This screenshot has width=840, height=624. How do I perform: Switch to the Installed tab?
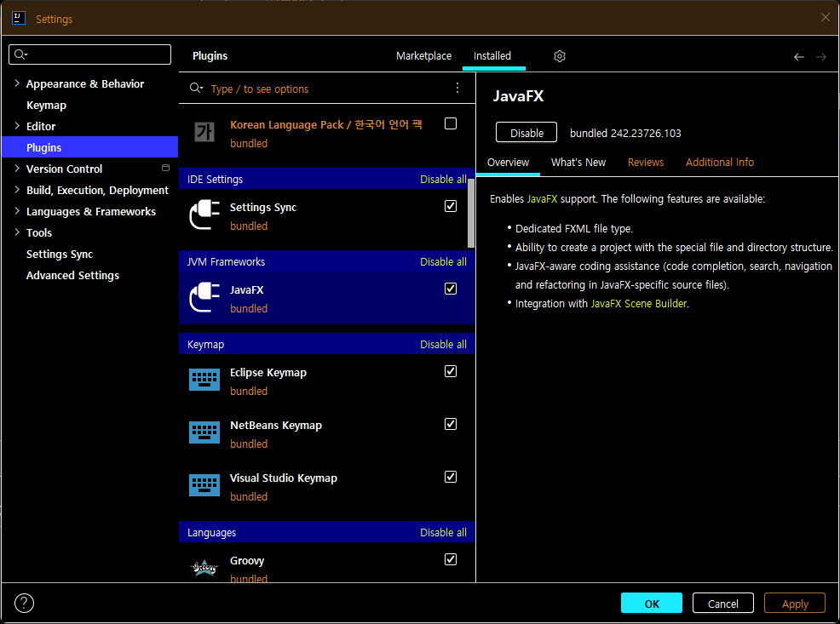(492, 55)
